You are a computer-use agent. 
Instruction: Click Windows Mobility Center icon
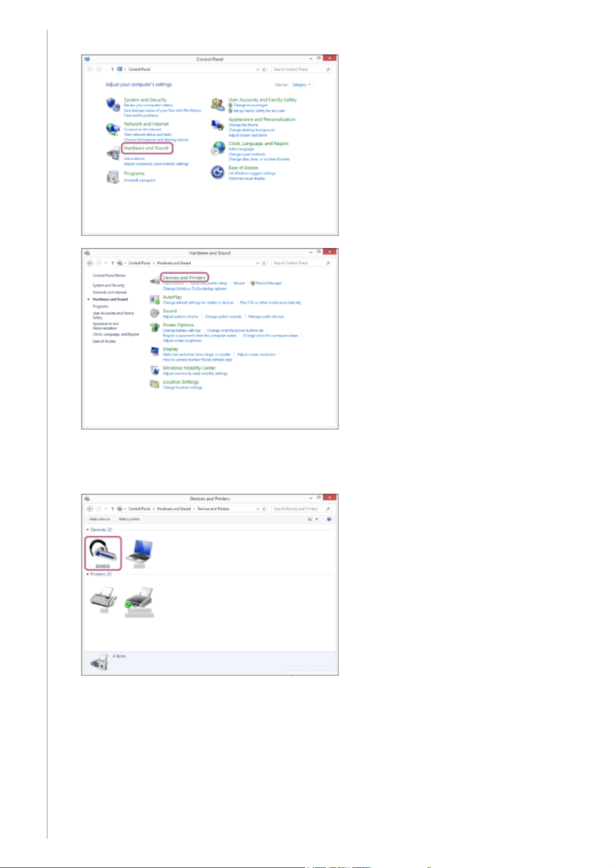[x=154, y=370]
